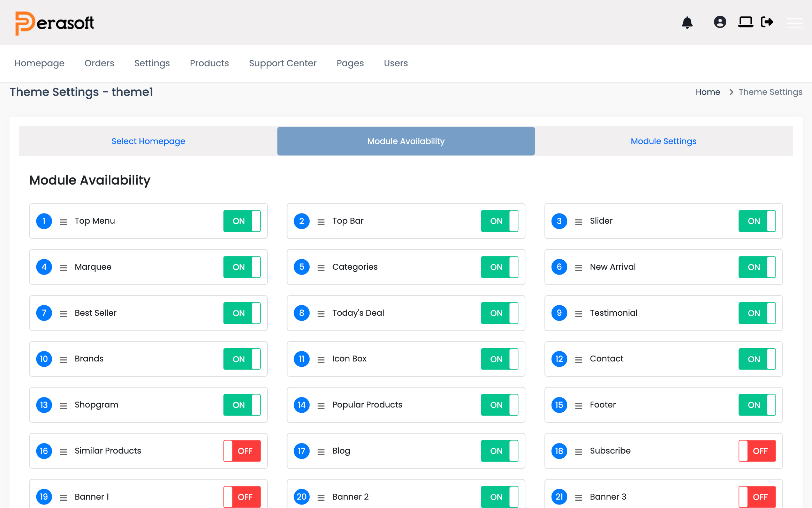Click the number 14 badge for Popular Products
The image size is (812, 508).
(302, 405)
